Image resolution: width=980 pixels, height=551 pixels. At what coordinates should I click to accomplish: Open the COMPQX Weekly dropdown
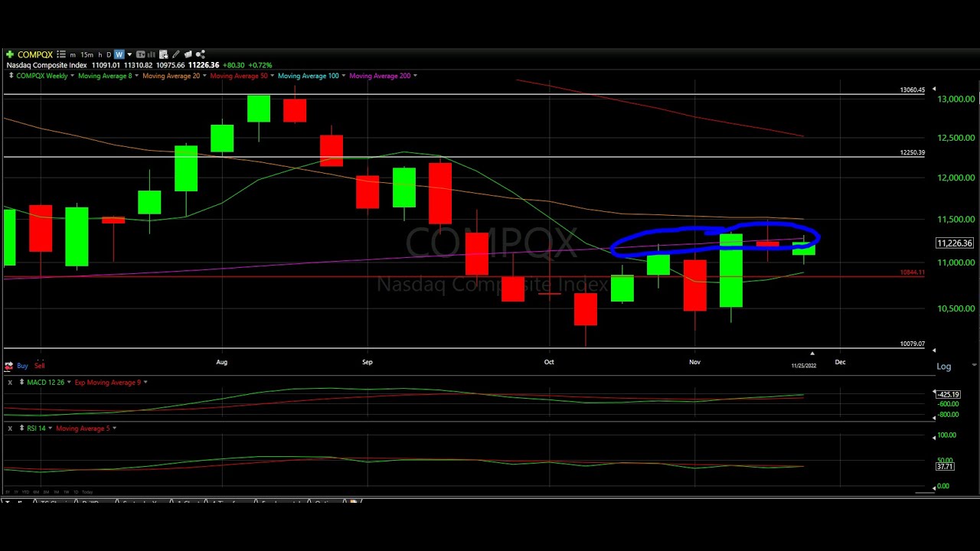(72, 76)
